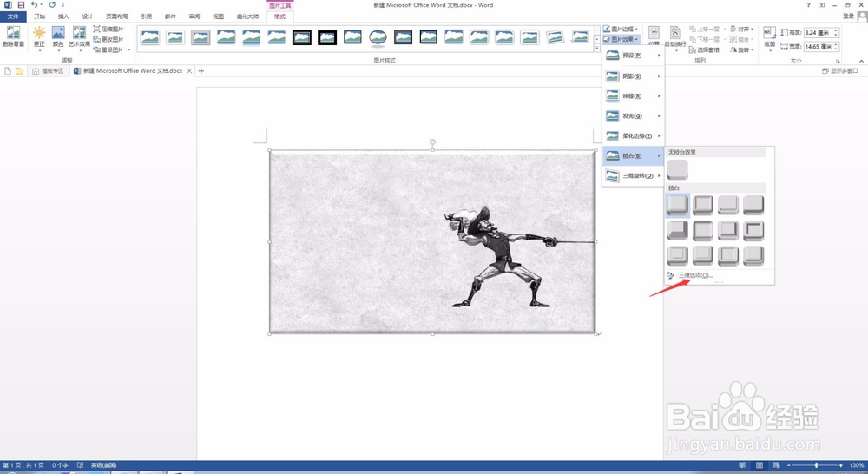Click the zoom slider handle in the status bar
868x474 pixels.
816,465
